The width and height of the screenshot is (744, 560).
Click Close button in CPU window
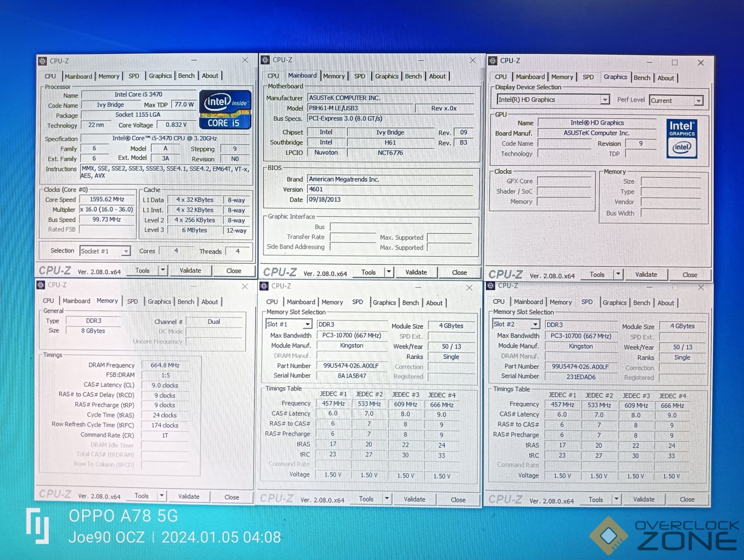point(233,271)
